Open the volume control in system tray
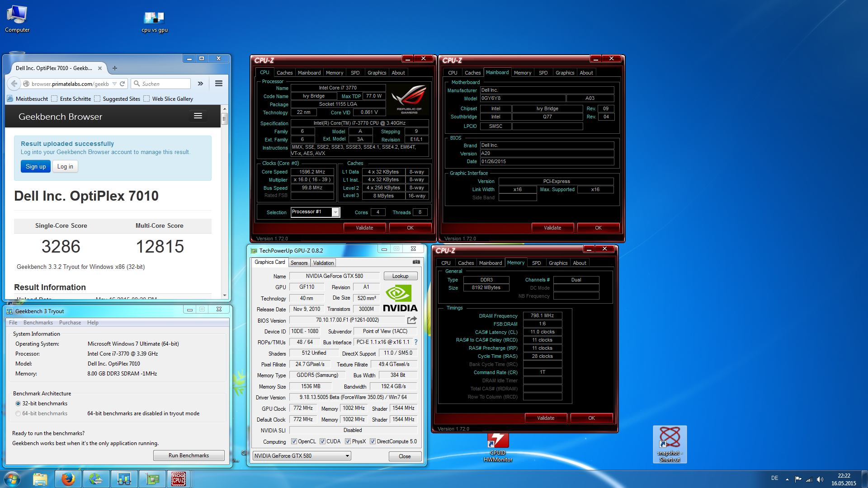This screenshot has height=488, width=868. pos(820,479)
